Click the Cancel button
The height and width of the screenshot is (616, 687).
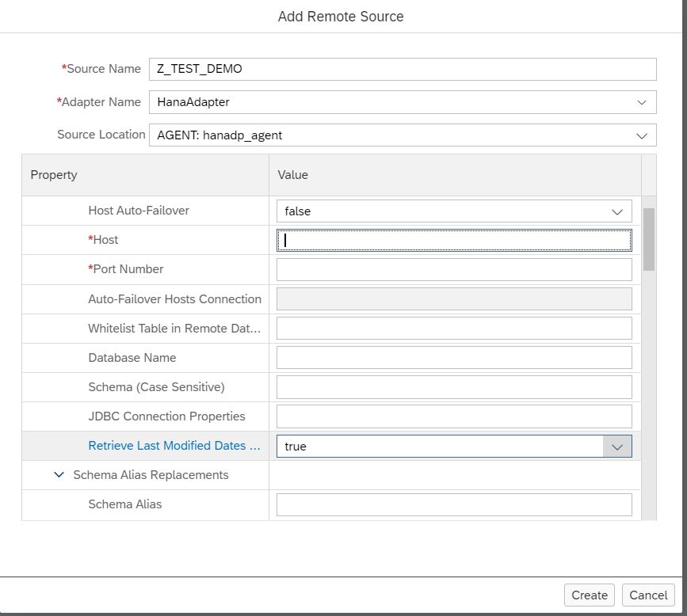(648, 595)
